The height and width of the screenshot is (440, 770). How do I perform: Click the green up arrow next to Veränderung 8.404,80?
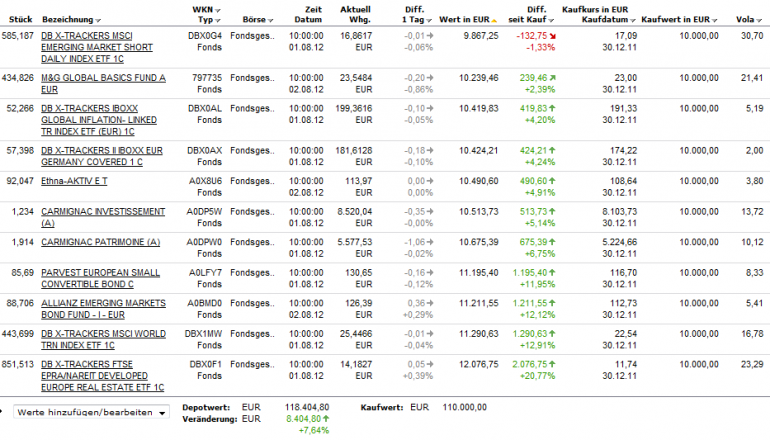pyautogui.click(x=326, y=418)
